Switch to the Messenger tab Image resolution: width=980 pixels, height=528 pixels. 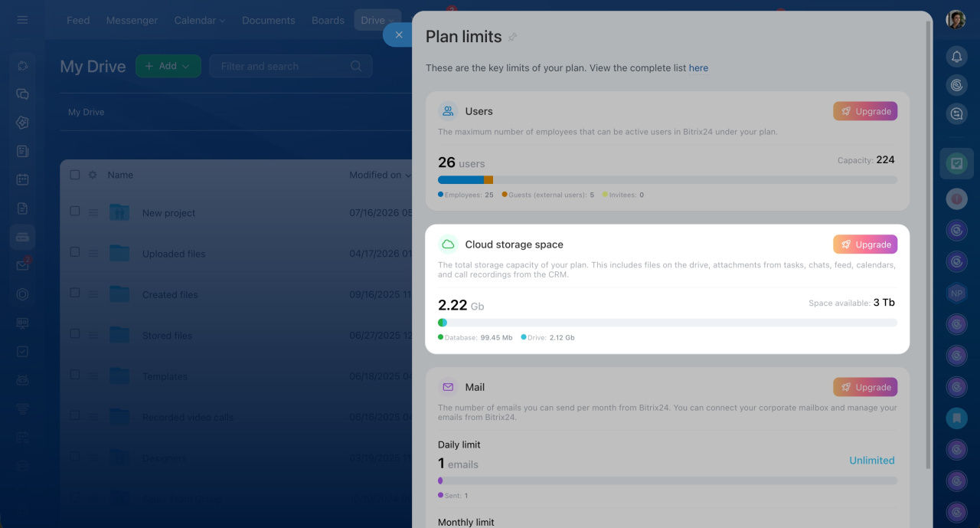click(x=132, y=21)
